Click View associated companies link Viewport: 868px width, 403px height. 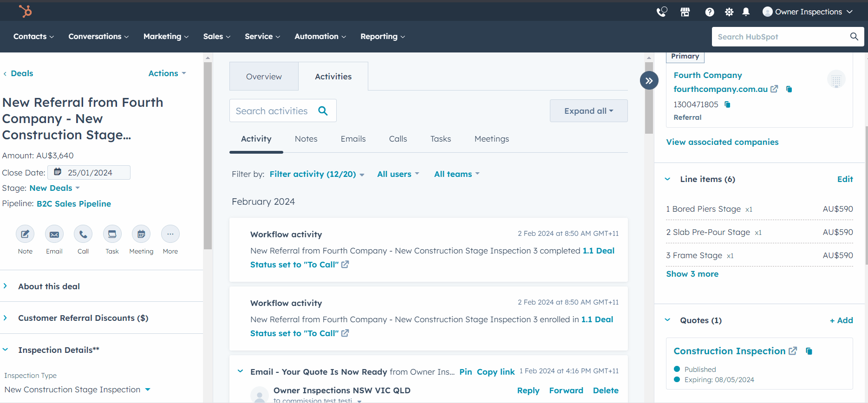(722, 142)
